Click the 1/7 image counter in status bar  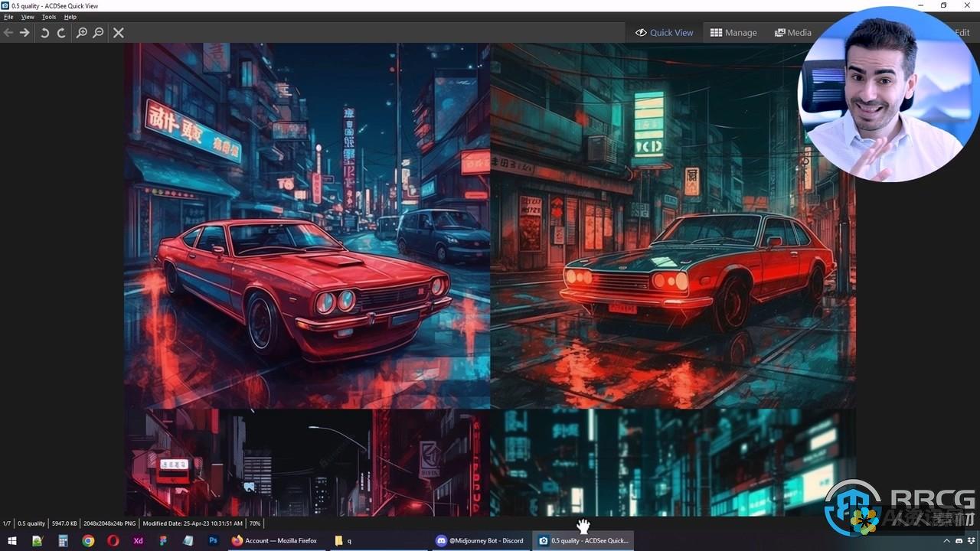[x=7, y=523]
